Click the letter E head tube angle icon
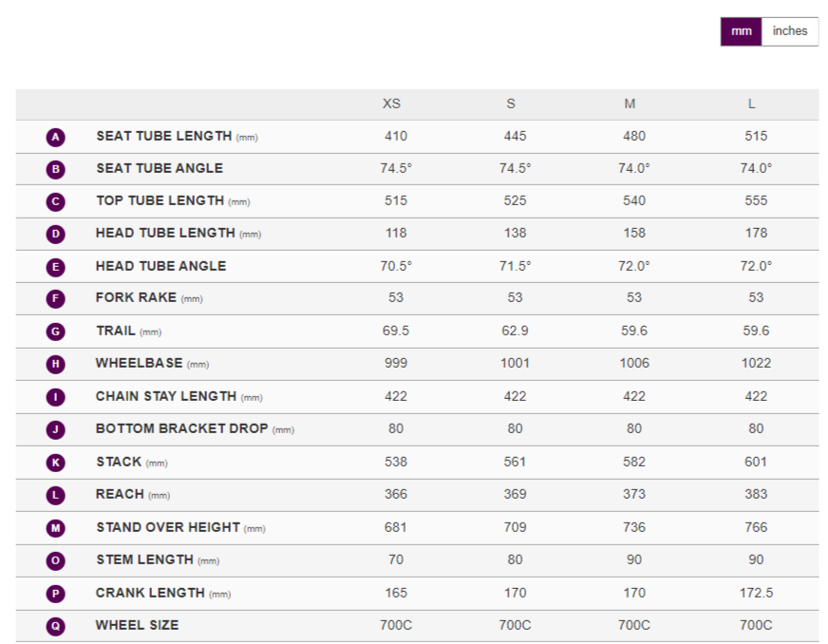Image resolution: width=828 pixels, height=644 pixels. point(56,267)
